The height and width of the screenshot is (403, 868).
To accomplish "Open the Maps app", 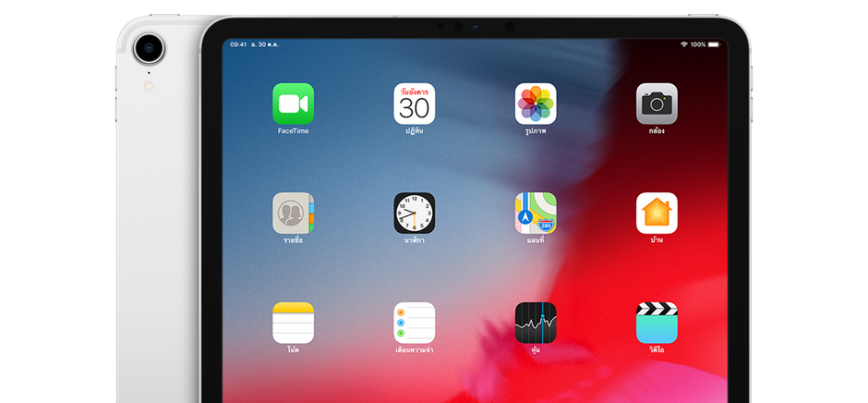I will pyautogui.click(x=536, y=213).
